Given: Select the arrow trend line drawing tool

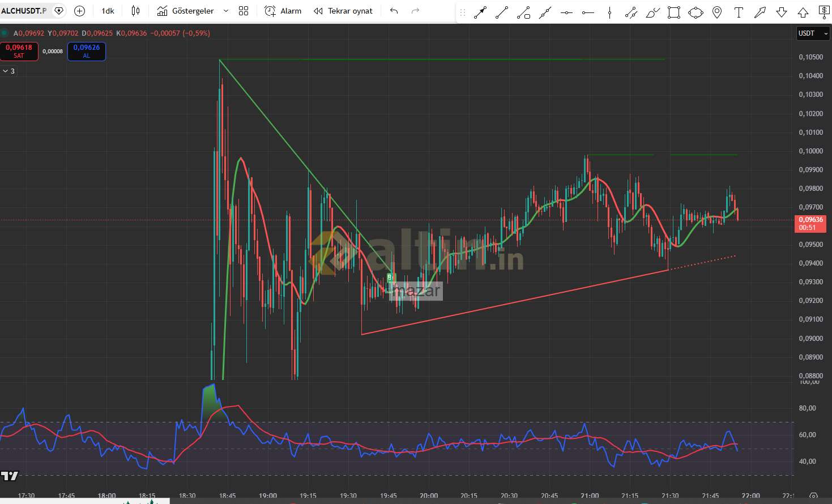Looking at the screenshot, I should click(x=480, y=12).
